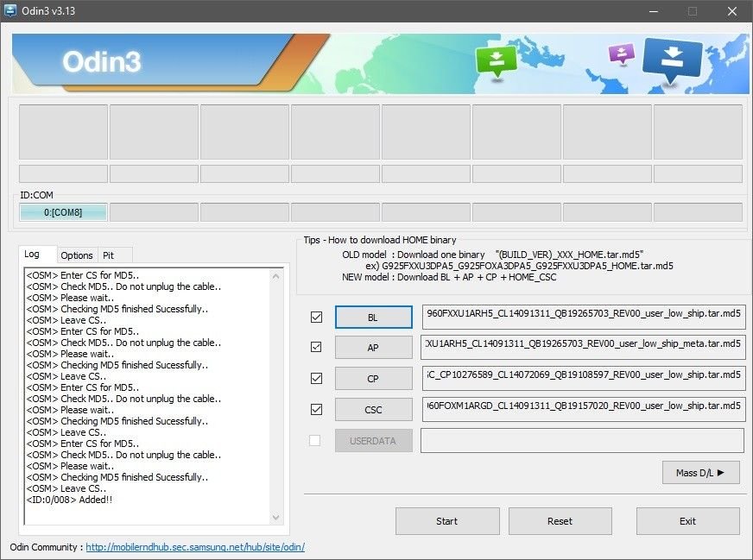The image size is (753, 560).
Task: Toggle the CP checkbox
Action: click(x=316, y=378)
